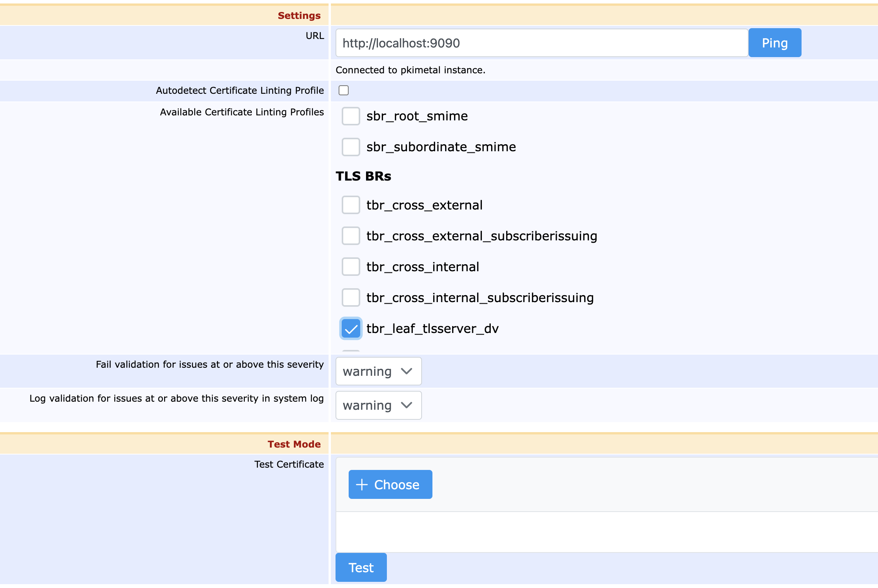Click the Test Mode section header
The width and height of the screenshot is (878, 588).
pos(294,444)
